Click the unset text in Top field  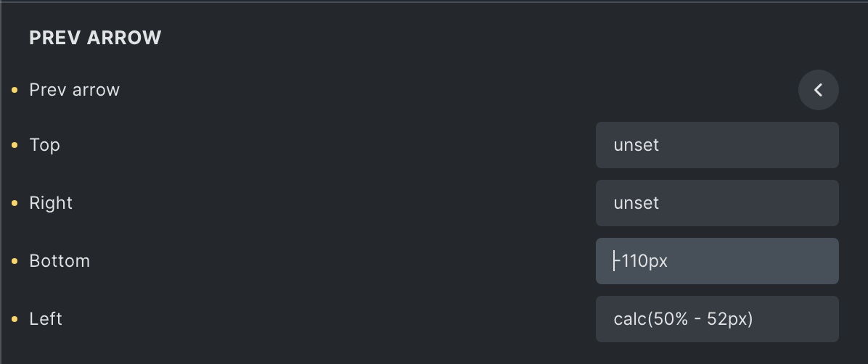[636, 145]
